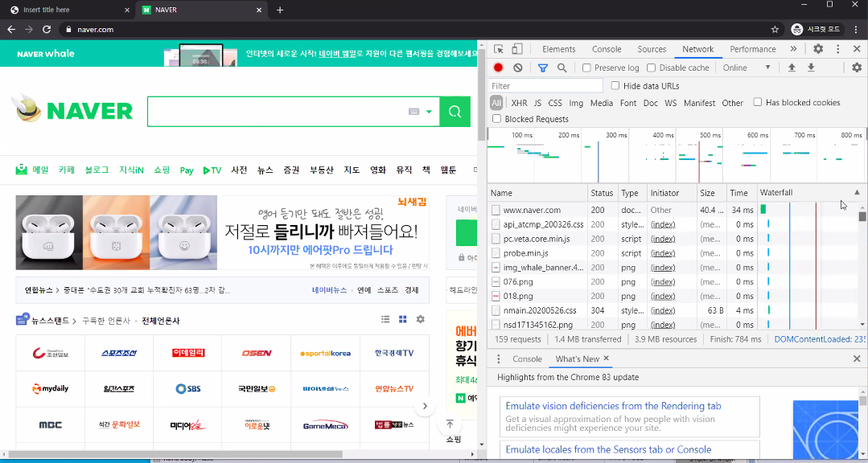Sort requests by the Time column
Viewport: 868px width, 463px height.
tap(742, 192)
